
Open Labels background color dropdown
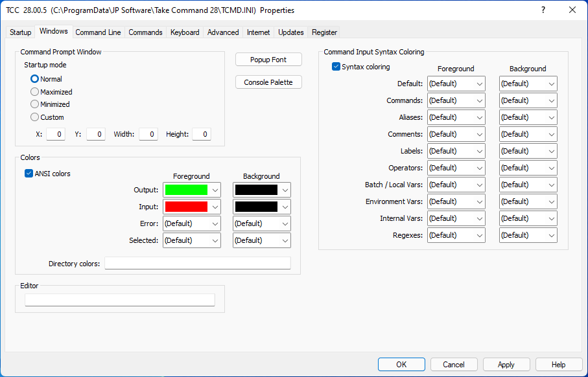tap(528, 151)
